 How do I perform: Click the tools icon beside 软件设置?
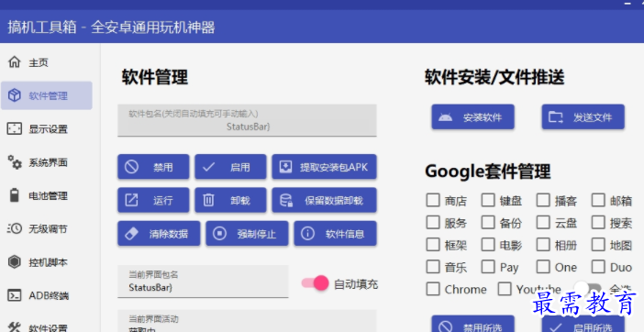point(15,327)
